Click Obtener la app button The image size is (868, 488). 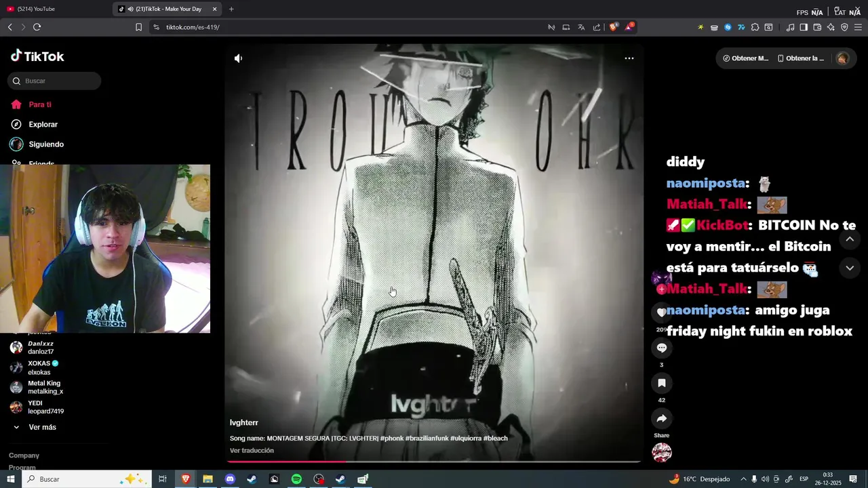click(x=801, y=58)
